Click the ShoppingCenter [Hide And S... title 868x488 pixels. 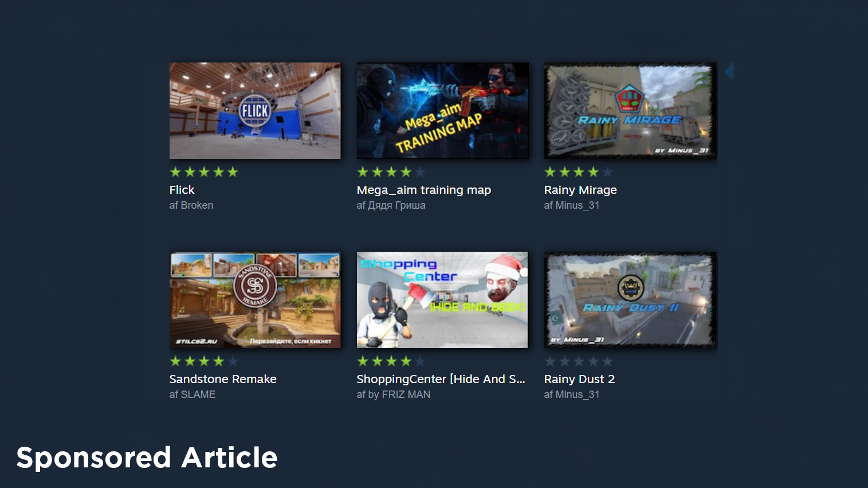441,379
